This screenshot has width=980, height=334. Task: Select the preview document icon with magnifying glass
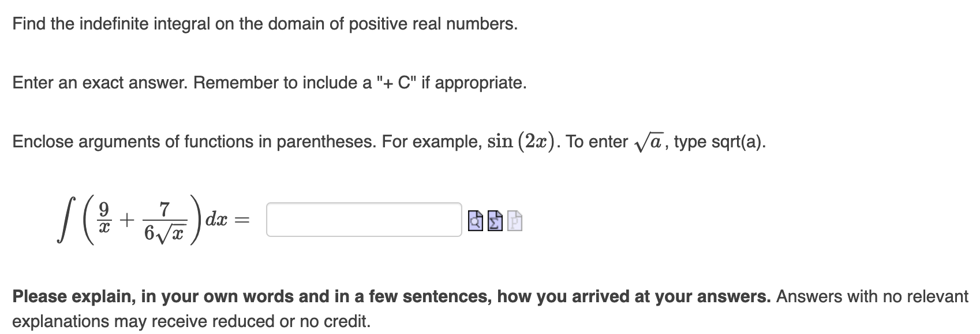[x=476, y=221]
